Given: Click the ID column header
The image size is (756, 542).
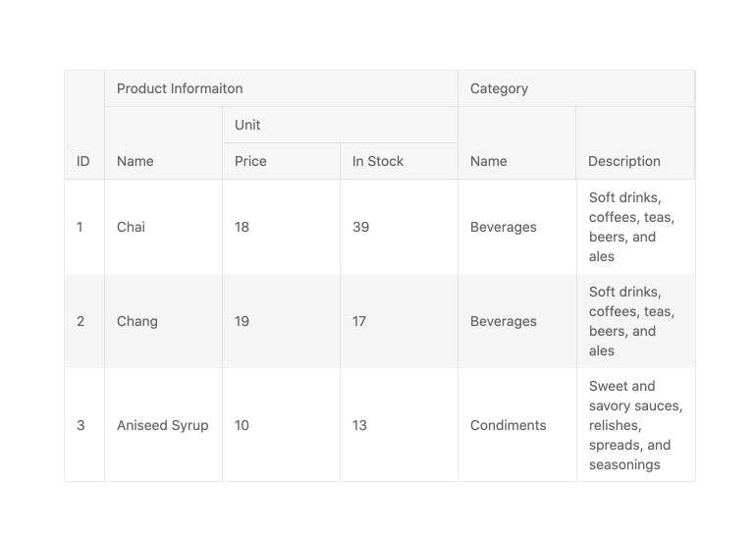Looking at the screenshot, I should 83,161.
